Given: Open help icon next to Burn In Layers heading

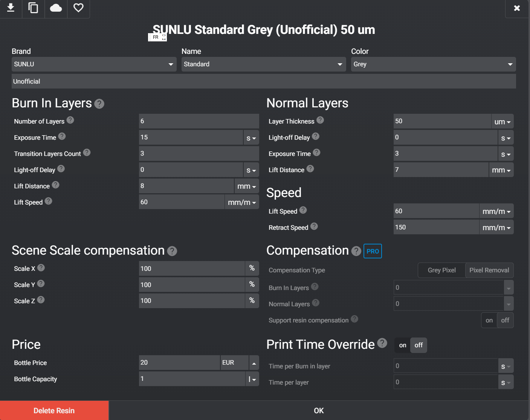Looking at the screenshot, I should point(99,104).
